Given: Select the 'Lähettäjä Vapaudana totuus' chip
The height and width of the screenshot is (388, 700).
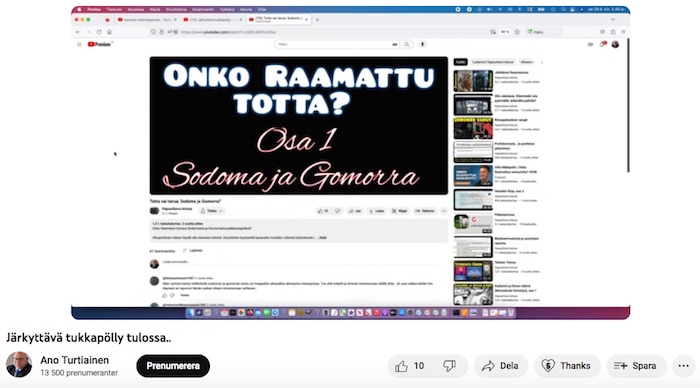Looking at the screenshot, I should (x=493, y=62).
